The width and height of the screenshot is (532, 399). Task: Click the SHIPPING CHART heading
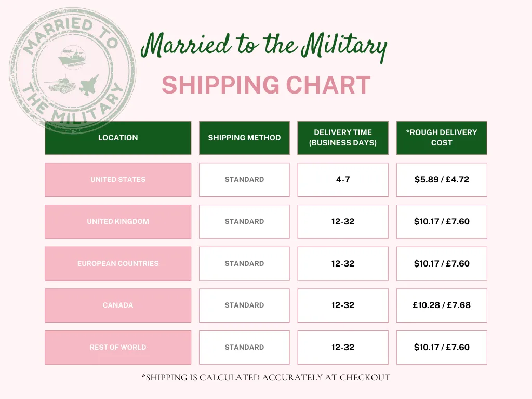(266, 86)
